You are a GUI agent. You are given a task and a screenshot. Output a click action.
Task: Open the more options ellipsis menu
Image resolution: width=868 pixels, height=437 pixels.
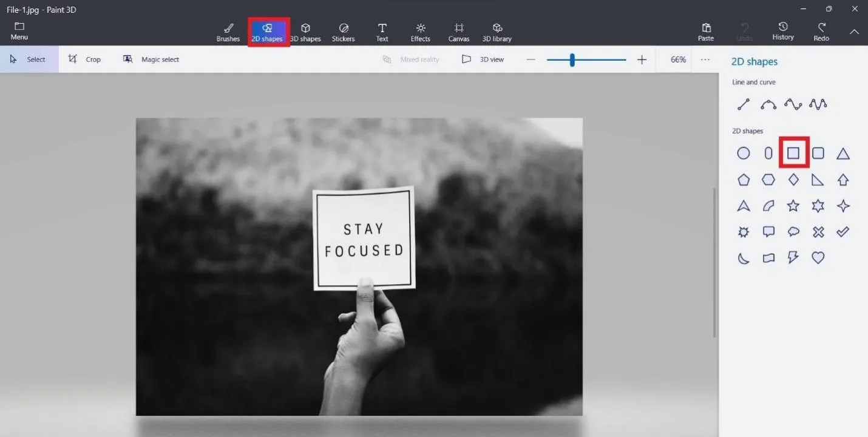coord(705,59)
